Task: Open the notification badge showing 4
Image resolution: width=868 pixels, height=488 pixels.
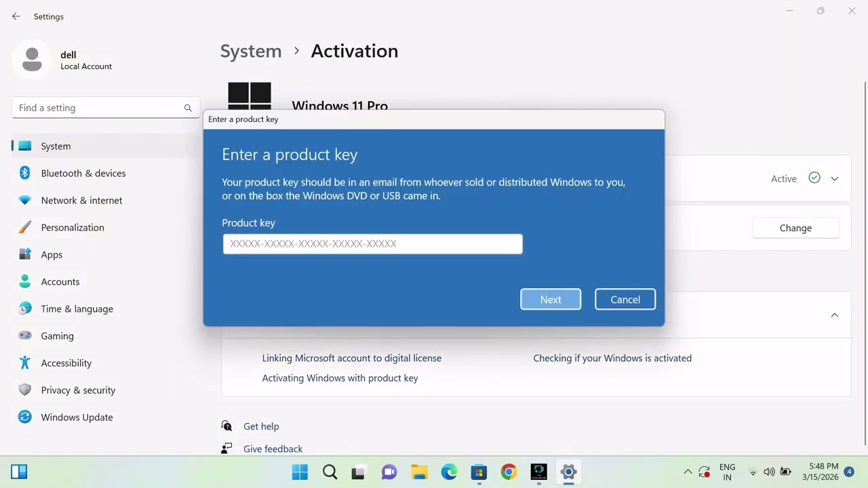Action: tap(849, 471)
